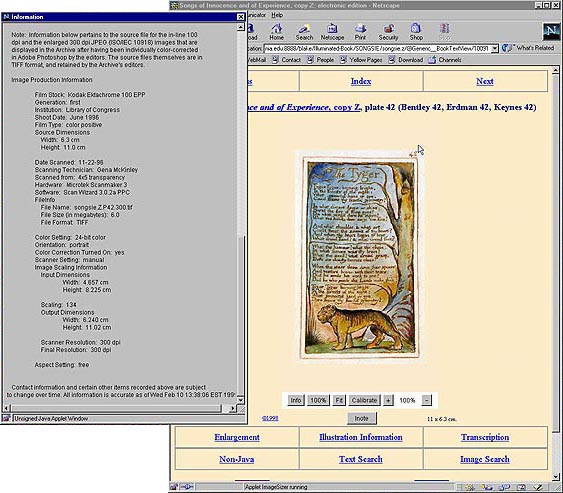The width and height of the screenshot is (563, 493).
Task: Click 'Color Setting: 24-bit color' text
Action: [x=70, y=237]
